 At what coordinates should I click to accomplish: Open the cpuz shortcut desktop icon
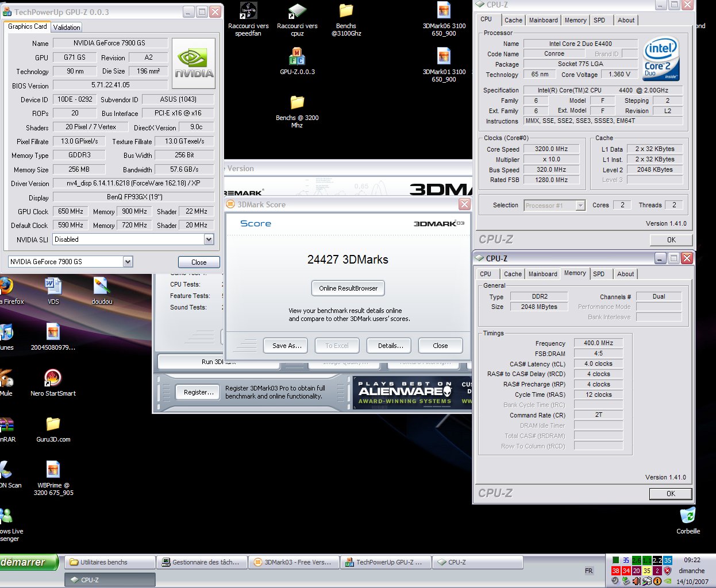297,11
